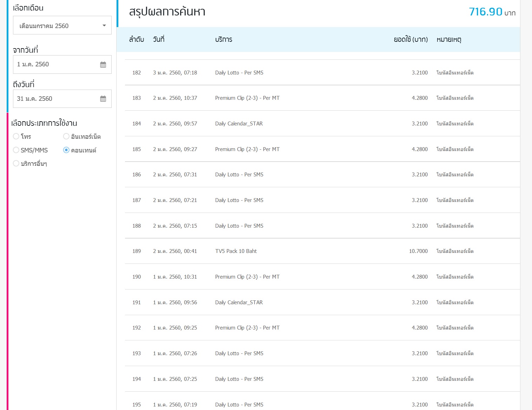532x410 pixels.
Task: Click Daily Calendar_STAR service in row 191
Action: [239, 302]
